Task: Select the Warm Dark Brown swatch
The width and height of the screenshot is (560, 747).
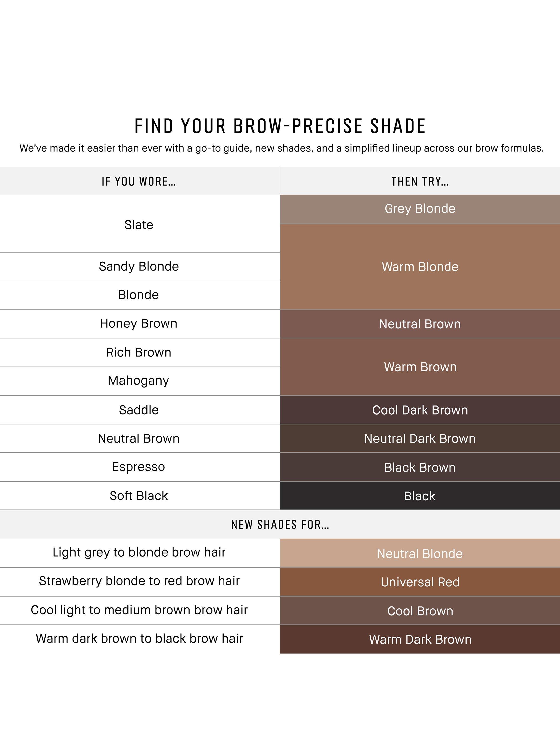Action: [x=420, y=640]
